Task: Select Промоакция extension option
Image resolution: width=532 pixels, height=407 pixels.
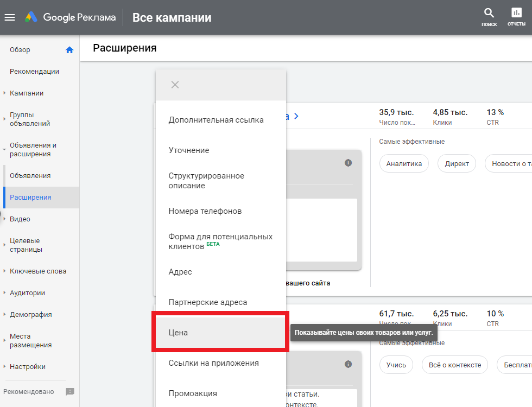Action: [x=193, y=393]
